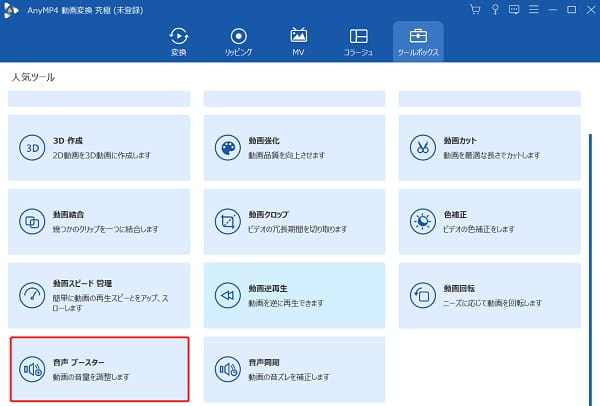Click the key registration icon

coord(495,10)
